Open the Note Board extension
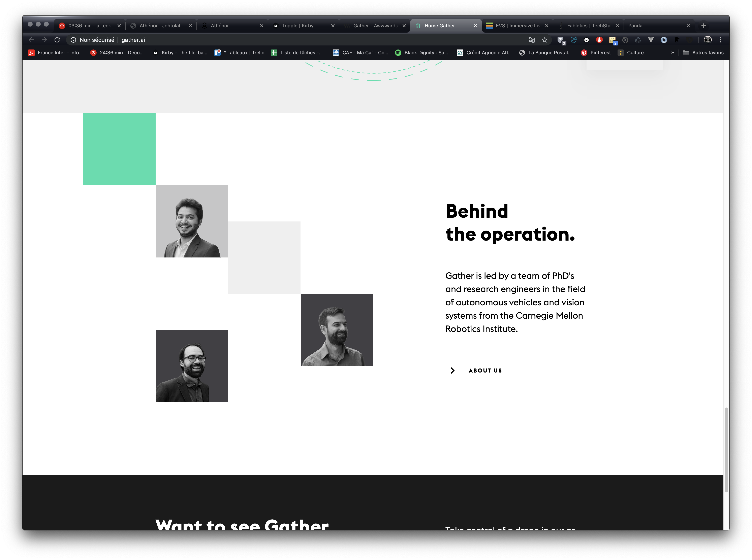The height and width of the screenshot is (560, 752). pyautogui.click(x=613, y=40)
